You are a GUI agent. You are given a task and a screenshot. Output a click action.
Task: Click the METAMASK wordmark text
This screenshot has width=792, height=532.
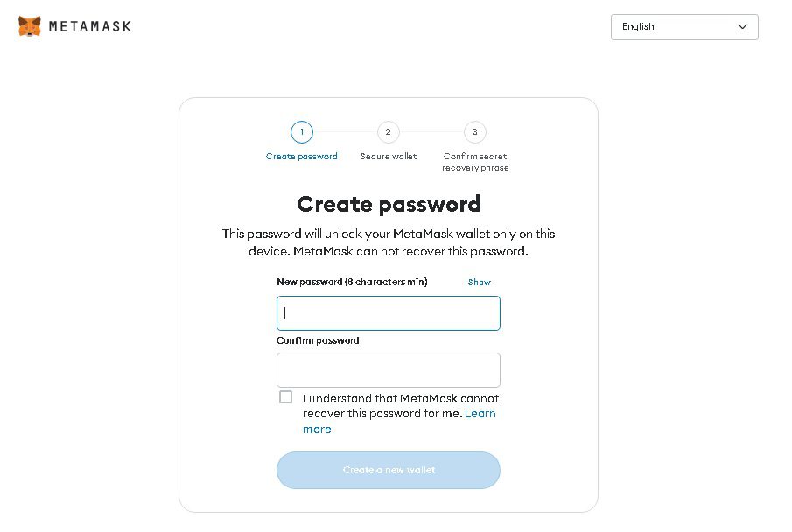pyautogui.click(x=90, y=26)
